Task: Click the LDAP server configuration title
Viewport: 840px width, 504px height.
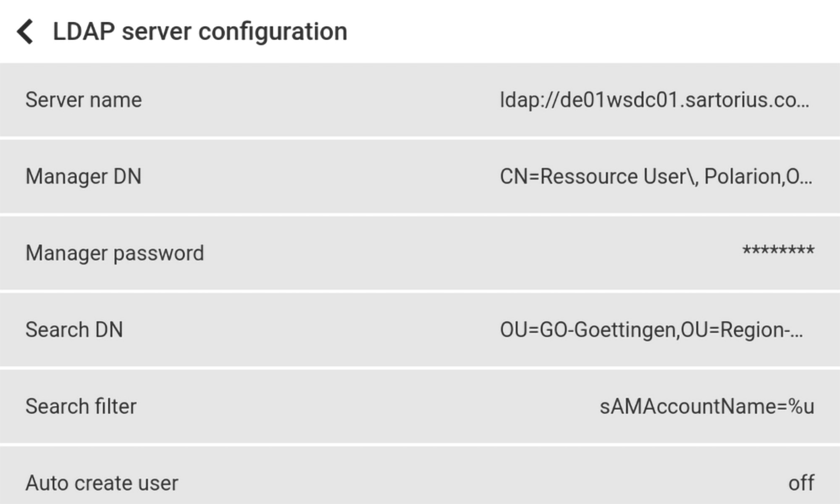Action: (x=200, y=31)
